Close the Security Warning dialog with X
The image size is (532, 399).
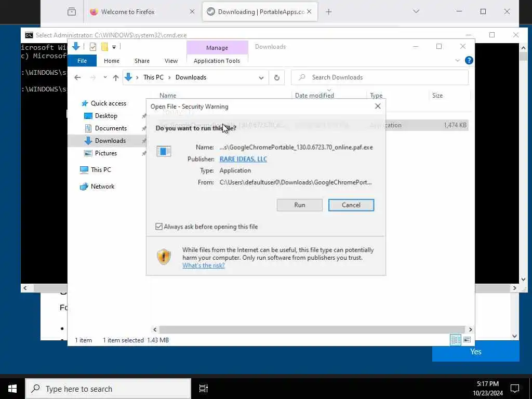(x=378, y=106)
